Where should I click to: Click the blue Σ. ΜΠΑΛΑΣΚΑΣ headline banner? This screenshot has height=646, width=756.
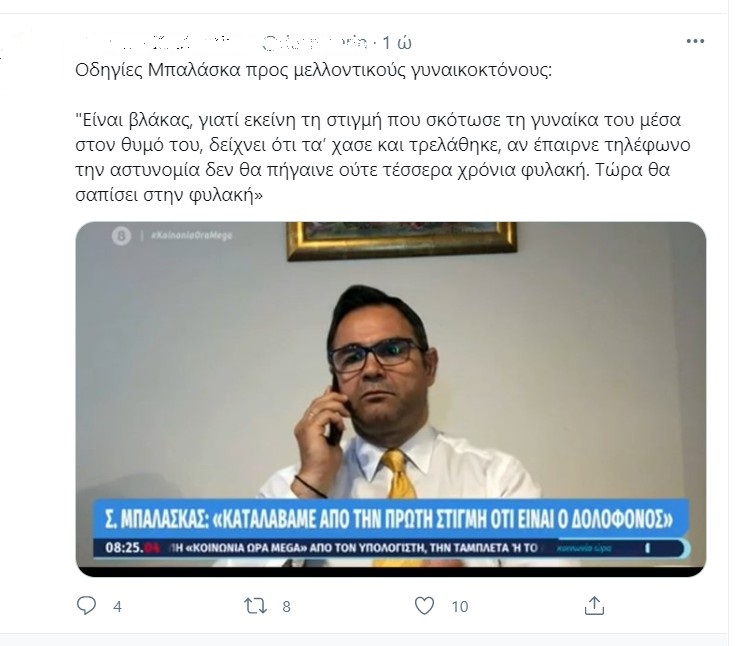pyautogui.click(x=391, y=519)
